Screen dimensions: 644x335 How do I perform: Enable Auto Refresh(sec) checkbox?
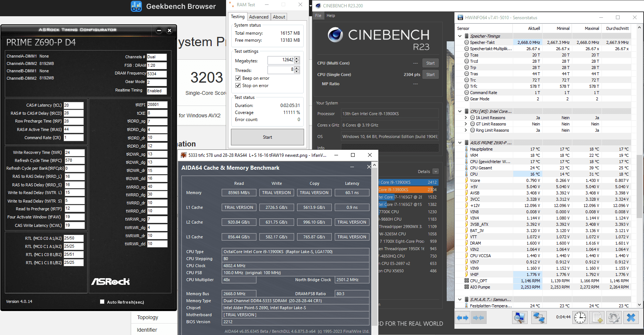tap(102, 302)
